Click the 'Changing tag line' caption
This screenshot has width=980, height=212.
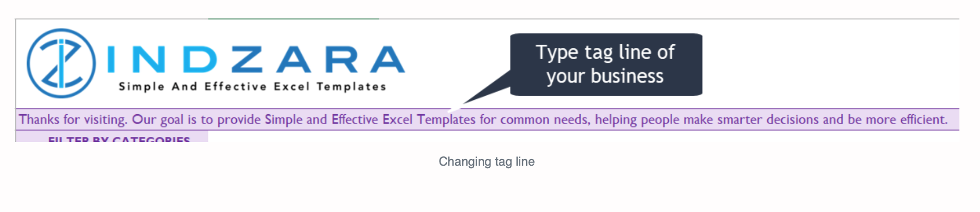click(x=486, y=162)
